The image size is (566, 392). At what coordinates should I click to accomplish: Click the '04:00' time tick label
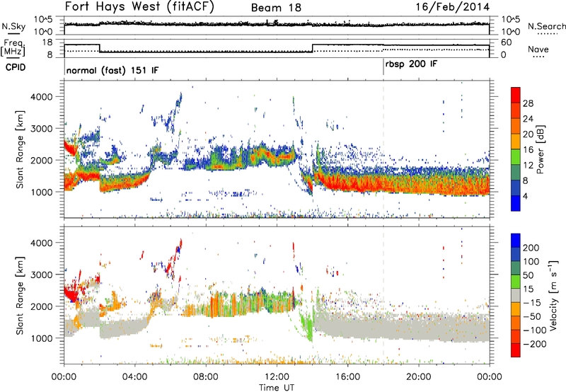[x=134, y=377]
